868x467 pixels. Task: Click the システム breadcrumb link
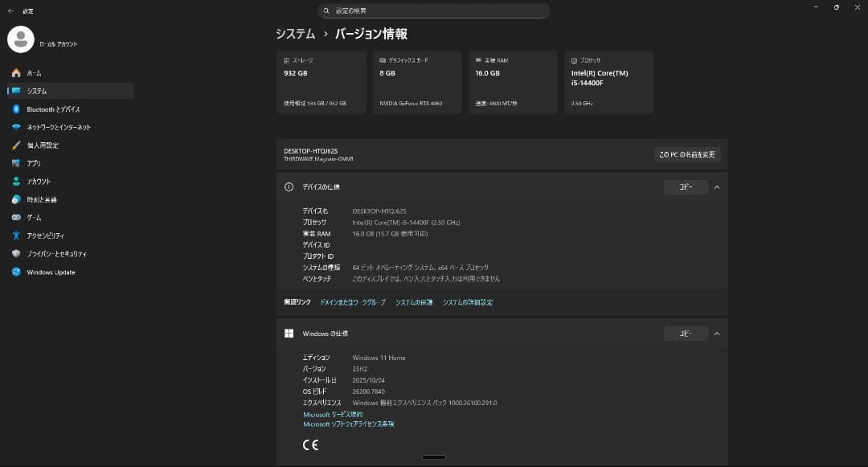295,34
